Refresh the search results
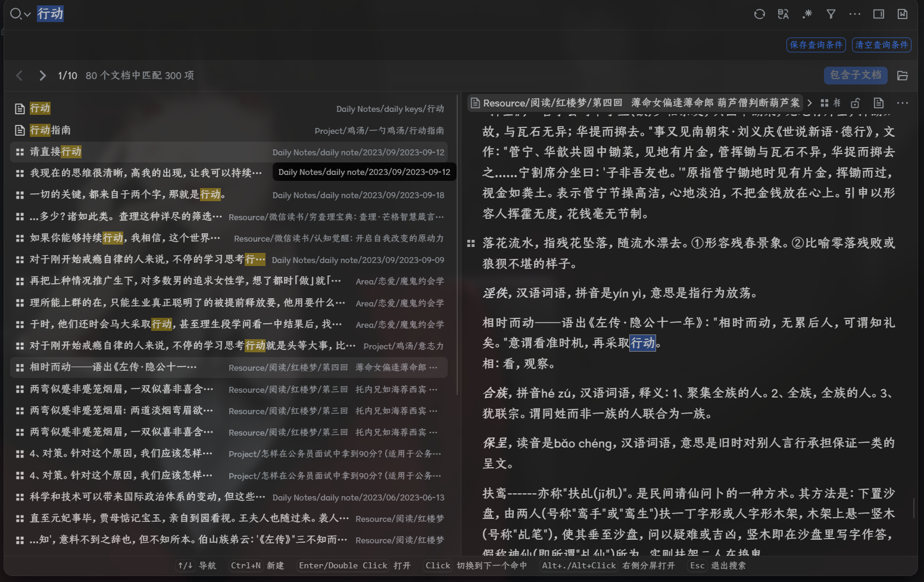Viewport: 924px width, 582px height. [x=759, y=14]
